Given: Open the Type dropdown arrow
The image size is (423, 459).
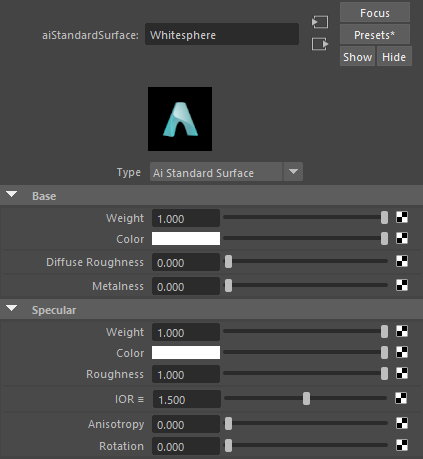Looking at the screenshot, I should point(293,172).
